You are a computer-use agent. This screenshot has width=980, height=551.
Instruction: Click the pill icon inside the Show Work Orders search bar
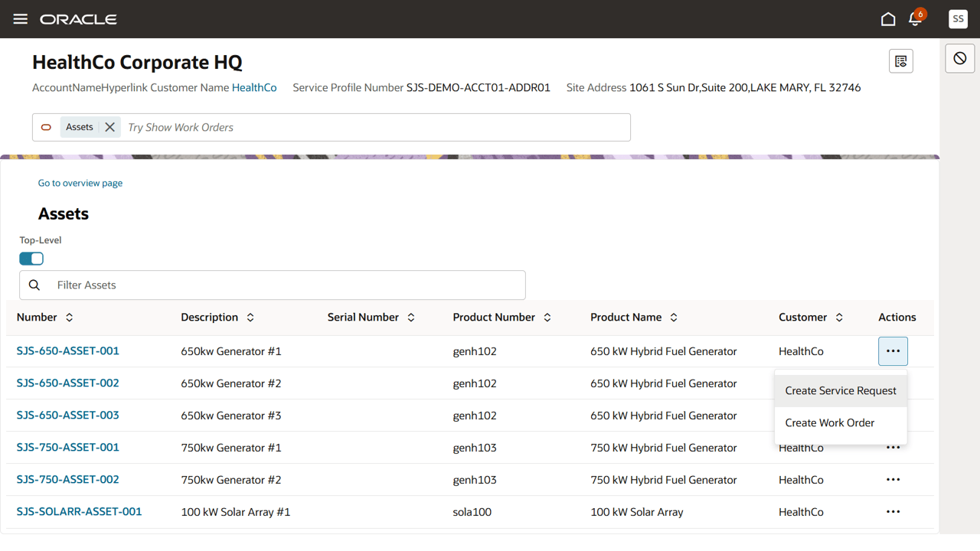46,127
